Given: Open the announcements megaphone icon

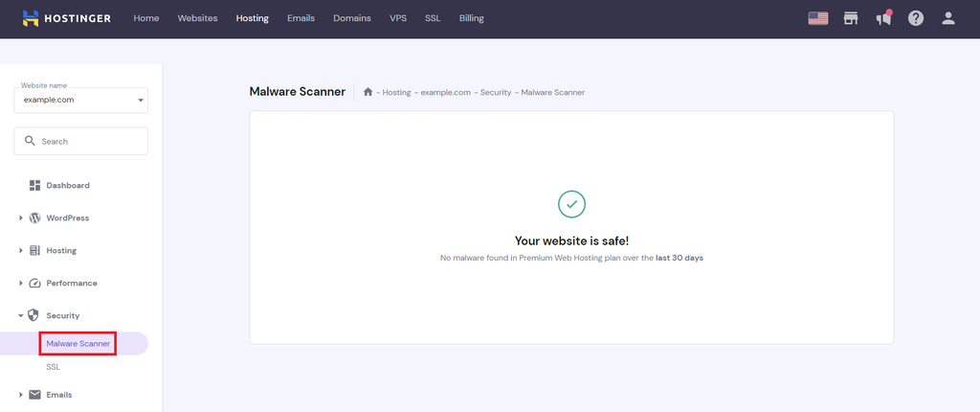Looking at the screenshot, I should pyautogui.click(x=883, y=18).
